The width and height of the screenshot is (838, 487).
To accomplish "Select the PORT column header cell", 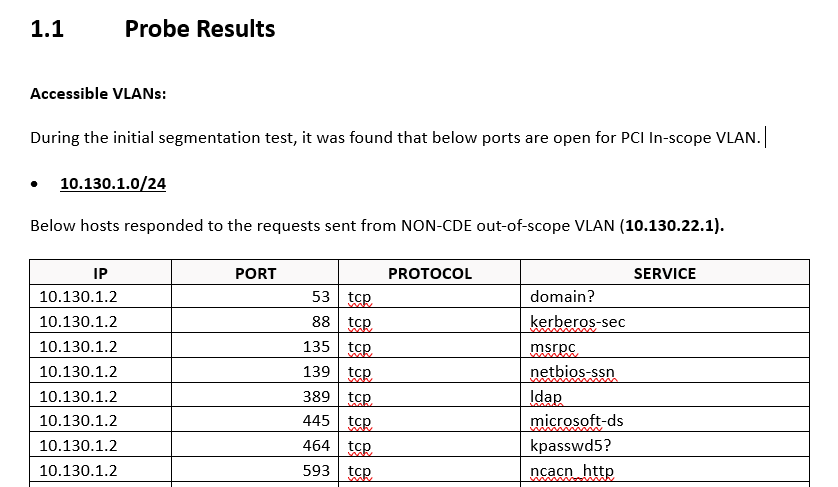I will click(255, 273).
